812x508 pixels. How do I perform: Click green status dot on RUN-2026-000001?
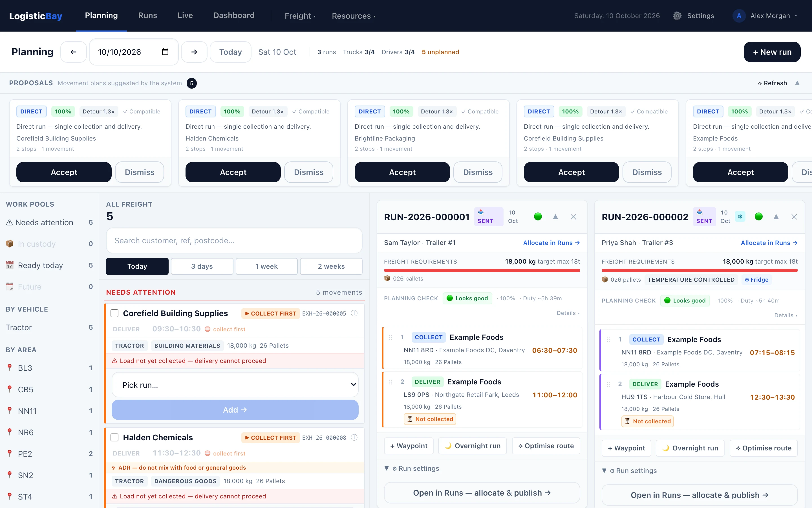tap(538, 217)
